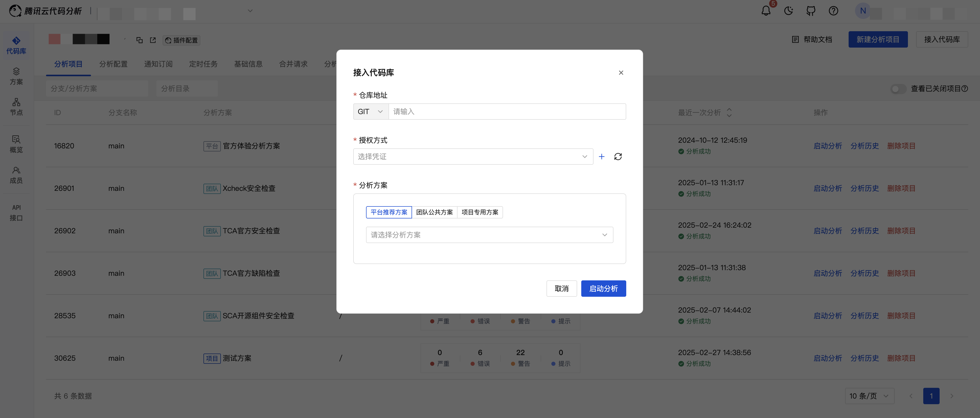Open repository in new window icon
The image size is (980, 418).
coord(153,40)
